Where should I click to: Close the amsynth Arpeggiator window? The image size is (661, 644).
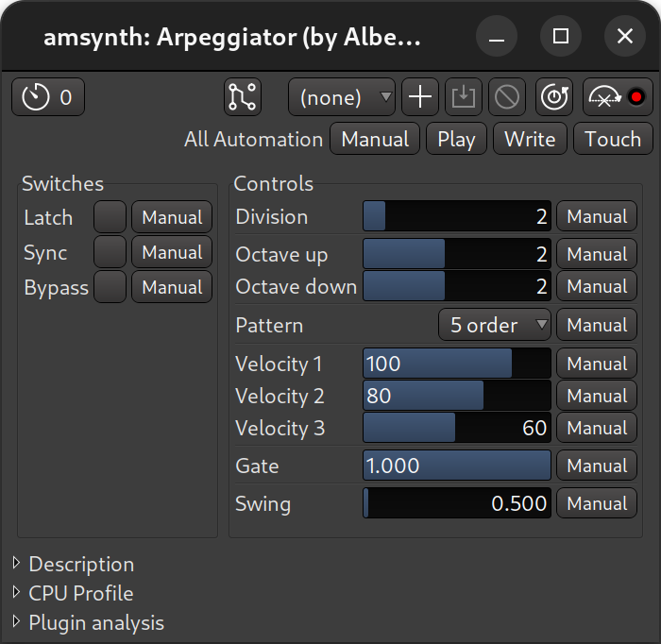coord(625,36)
